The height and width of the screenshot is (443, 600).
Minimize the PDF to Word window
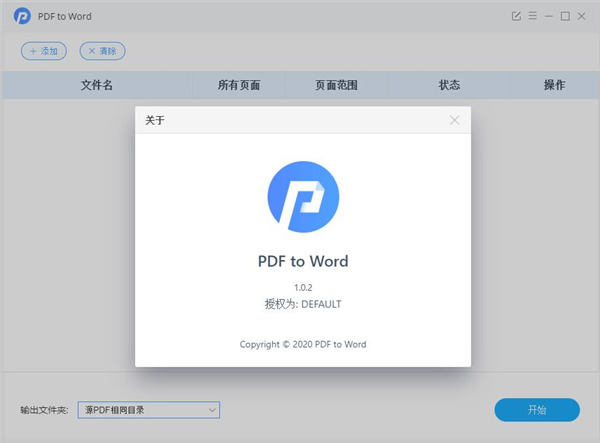pyautogui.click(x=549, y=16)
